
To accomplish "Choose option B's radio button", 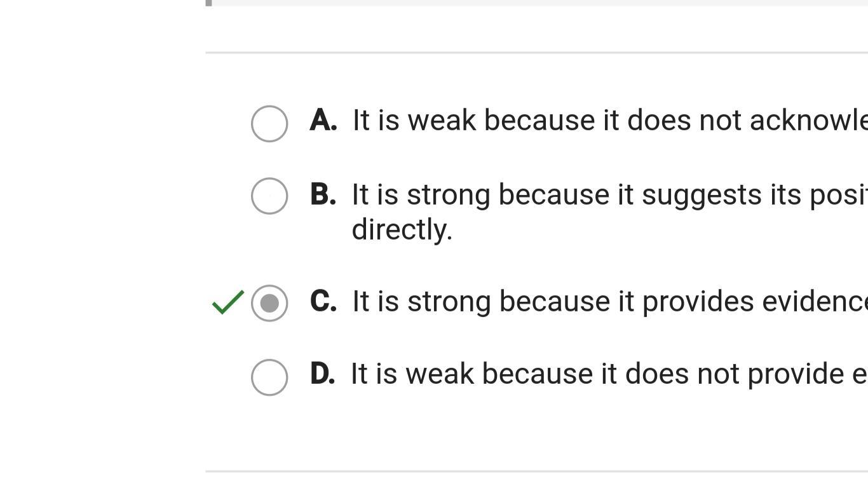I will pos(269,196).
